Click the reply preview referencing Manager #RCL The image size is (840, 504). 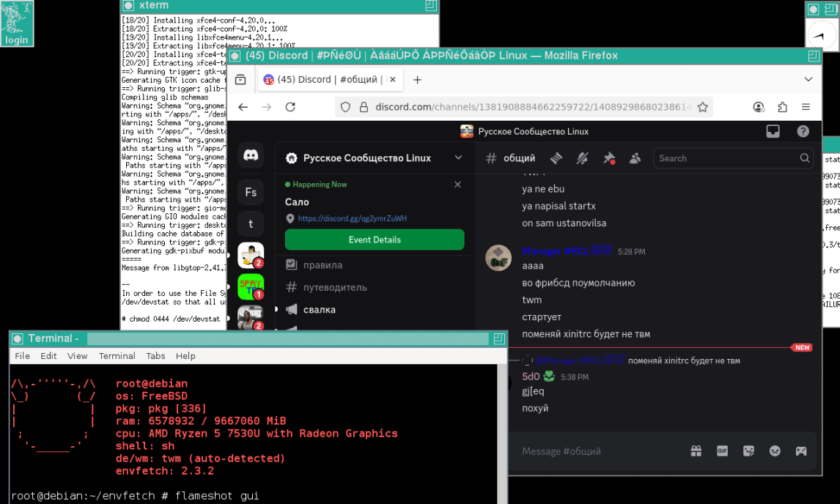pyautogui.click(x=638, y=360)
